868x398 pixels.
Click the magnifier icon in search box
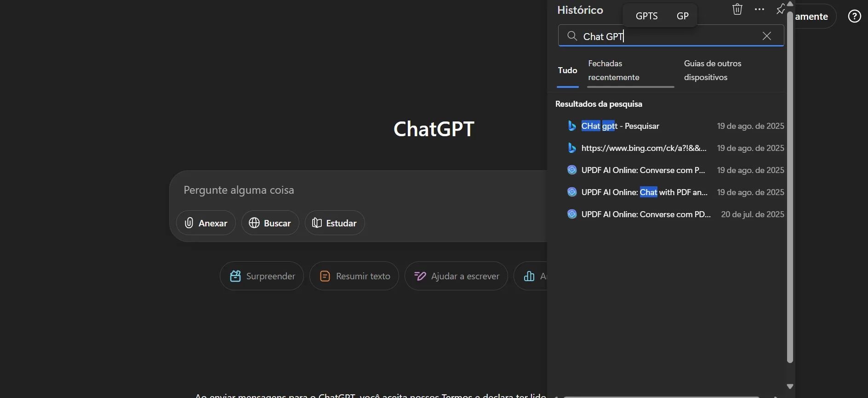pyautogui.click(x=572, y=36)
